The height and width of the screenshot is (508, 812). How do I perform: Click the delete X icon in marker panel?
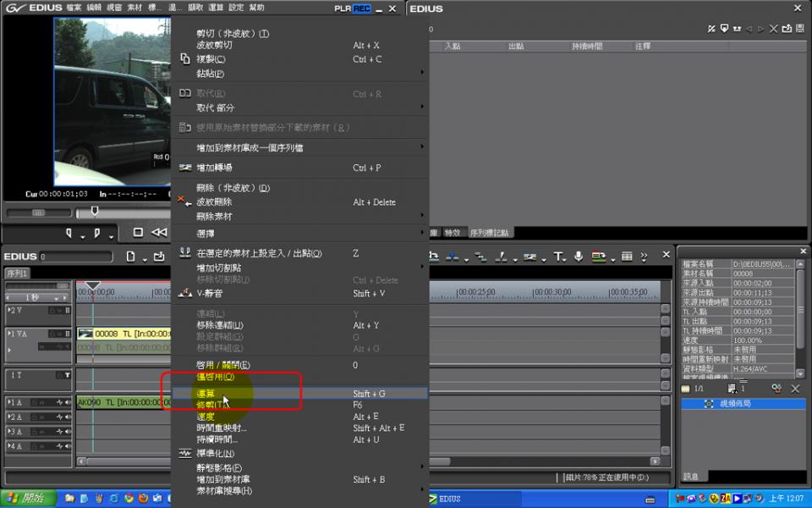click(774, 30)
